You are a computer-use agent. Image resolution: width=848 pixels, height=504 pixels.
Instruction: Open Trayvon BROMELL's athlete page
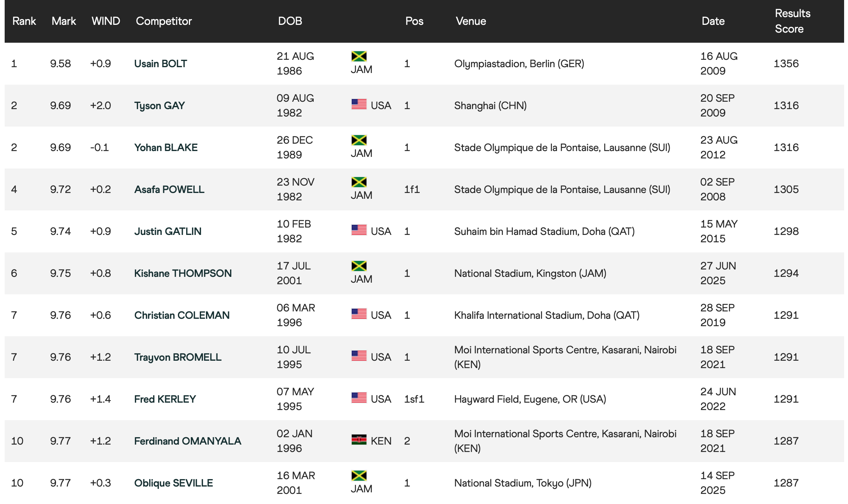tap(178, 357)
